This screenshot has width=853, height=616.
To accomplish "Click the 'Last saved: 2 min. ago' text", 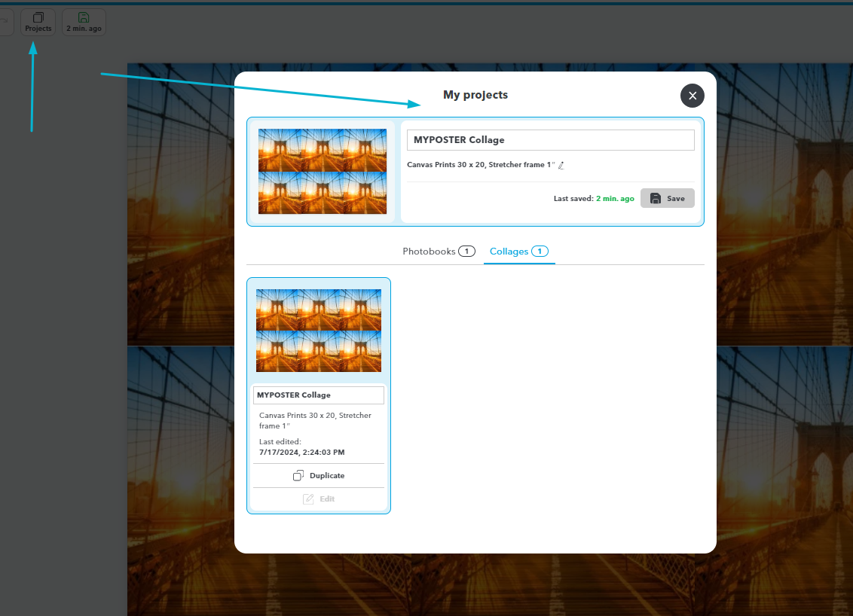I will tap(594, 199).
